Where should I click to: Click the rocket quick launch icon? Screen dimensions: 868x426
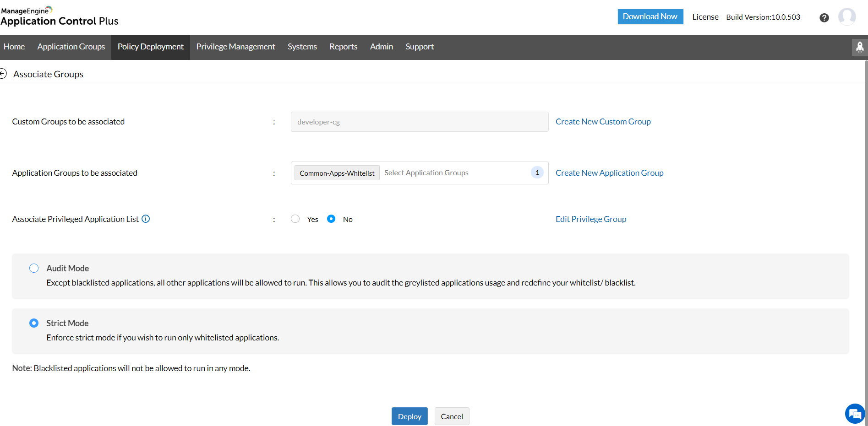pos(859,47)
